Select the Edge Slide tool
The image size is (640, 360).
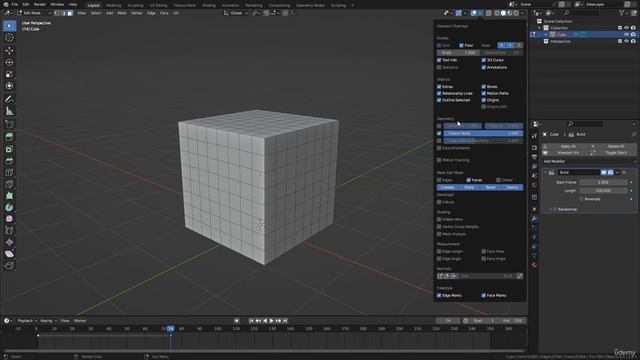[x=9, y=231]
